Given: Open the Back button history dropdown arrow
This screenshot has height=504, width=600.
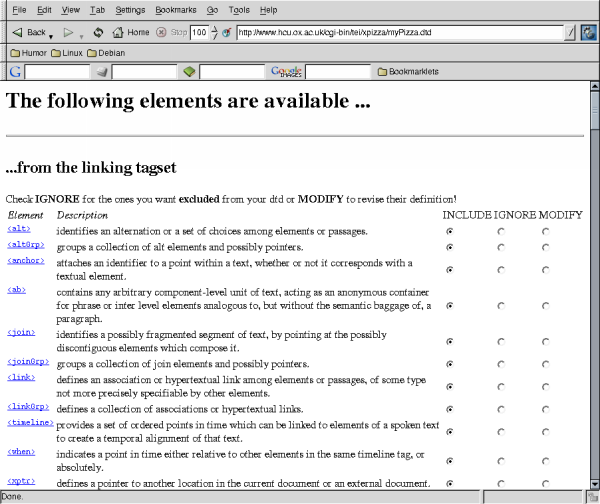Looking at the screenshot, I should (51, 34).
